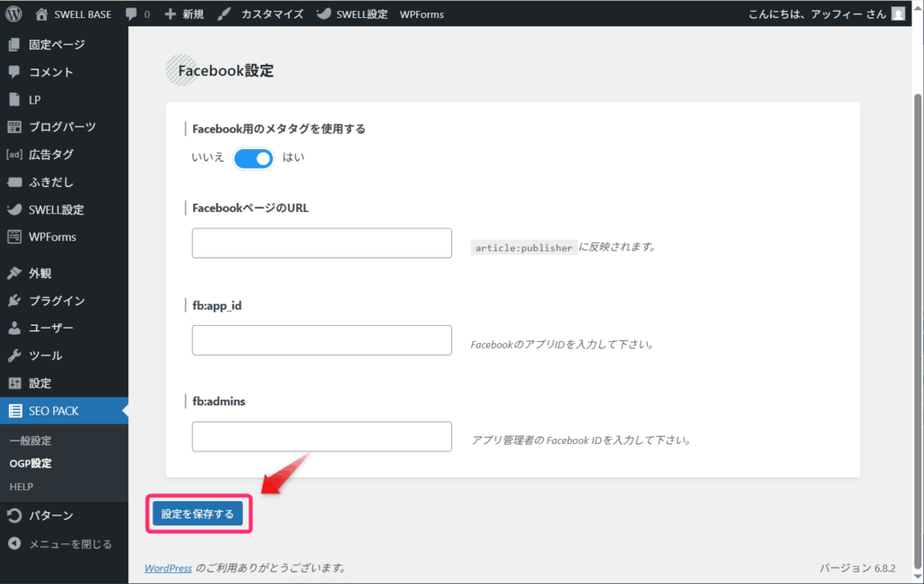Click the FacebookページのURL field label
This screenshot has width=924, height=584.
251,208
